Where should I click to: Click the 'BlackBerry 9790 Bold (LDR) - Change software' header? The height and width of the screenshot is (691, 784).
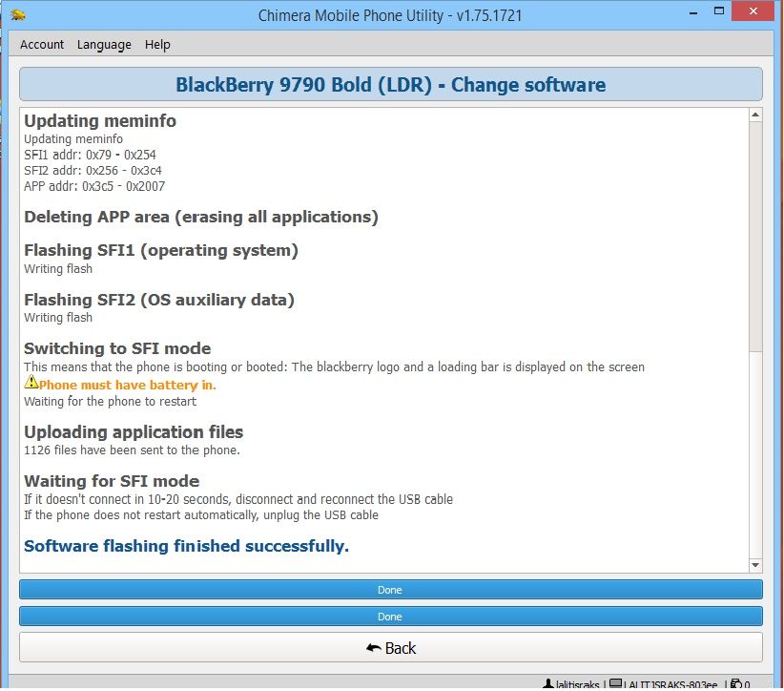pyautogui.click(x=390, y=84)
